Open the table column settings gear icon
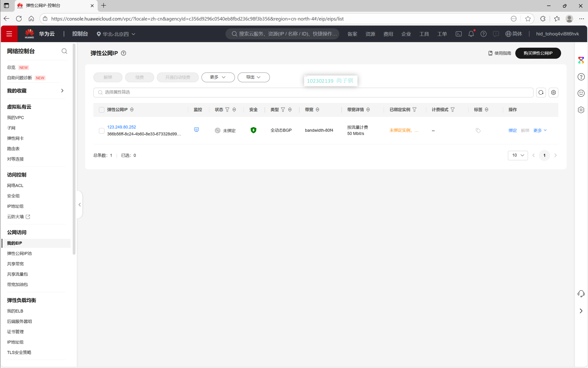The height and width of the screenshot is (368, 588). click(553, 93)
